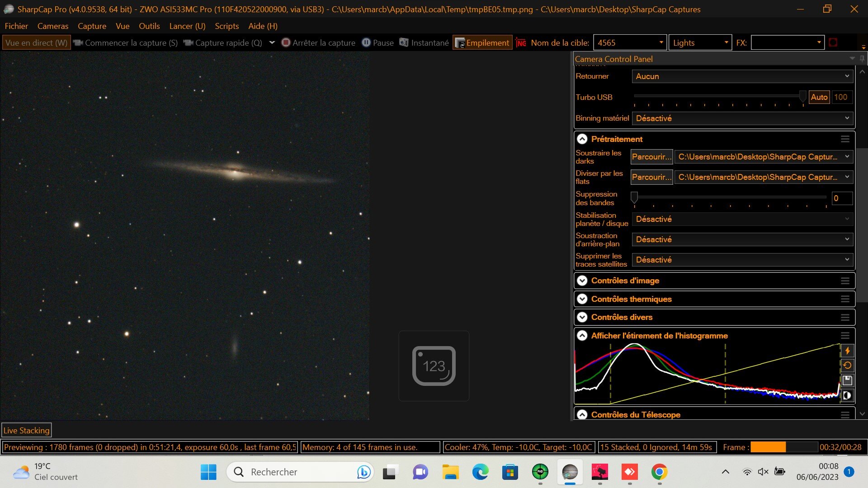Click the half-circle contrast icon by histogram
Image resolution: width=868 pixels, height=488 pixels.
pyautogui.click(x=847, y=395)
